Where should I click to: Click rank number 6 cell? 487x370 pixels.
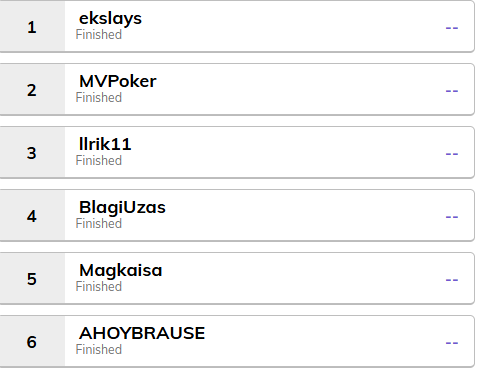32,341
